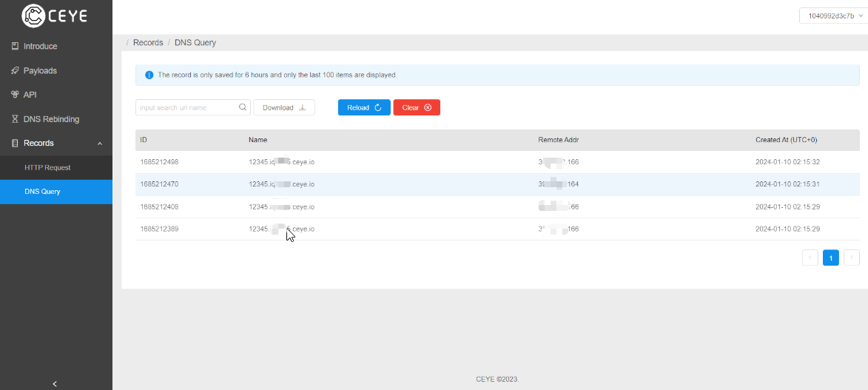This screenshot has height=390, width=868.
Task: Click name cell in row 1685212470
Action: (282, 184)
